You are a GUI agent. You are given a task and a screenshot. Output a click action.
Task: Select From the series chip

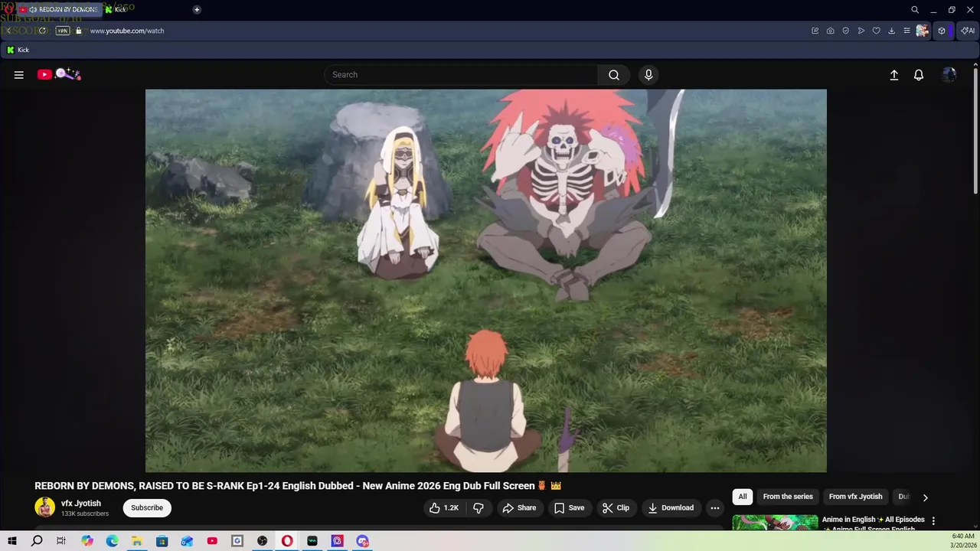click(x=788, y=497)
